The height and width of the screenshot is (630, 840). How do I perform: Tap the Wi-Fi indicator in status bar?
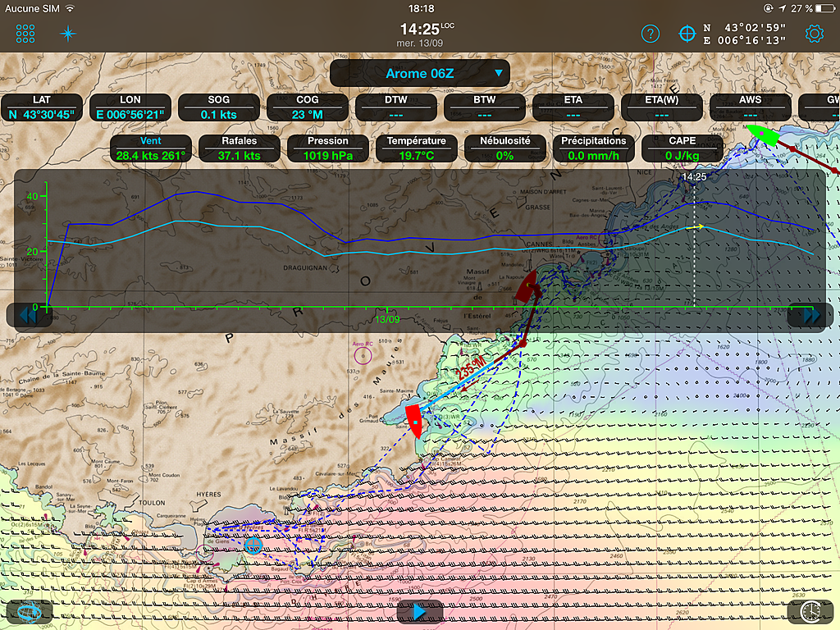(x=70, y=8)
